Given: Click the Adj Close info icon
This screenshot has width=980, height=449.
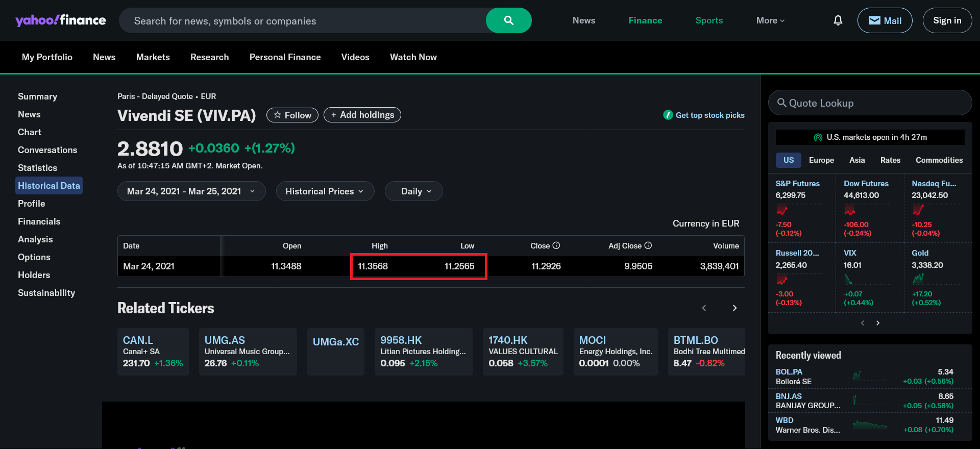Looking at the screenshot, I should 648,245.
